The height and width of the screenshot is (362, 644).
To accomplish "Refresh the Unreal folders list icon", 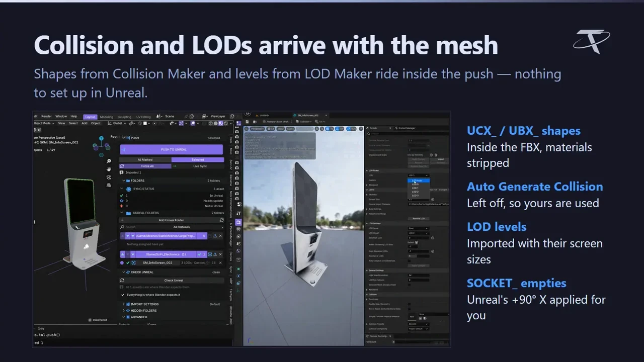I will [x=221, y=220].
